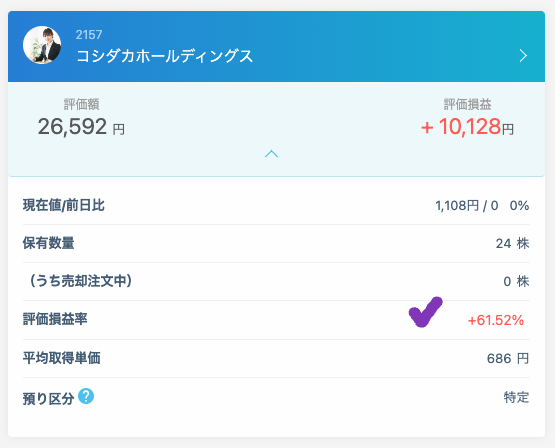Click the 1,108円 current price value

click(x=457, y=205)
